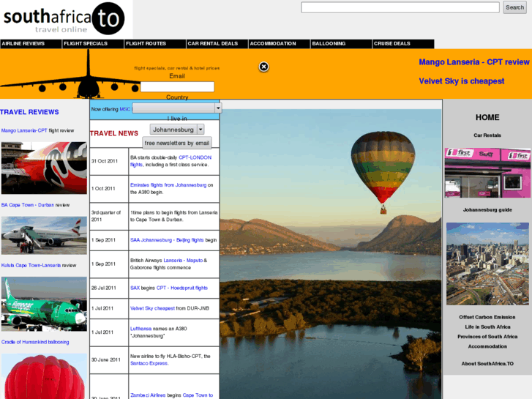Click the Johannesburg skyline thumbnail
Image resolution: width=532 pixels, height=399 pixels.
click(x=487, y=264)
